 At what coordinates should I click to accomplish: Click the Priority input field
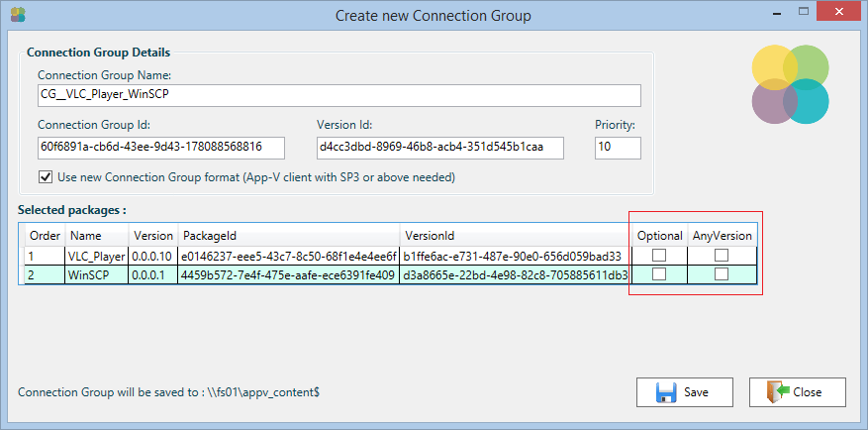coord(618,147)
